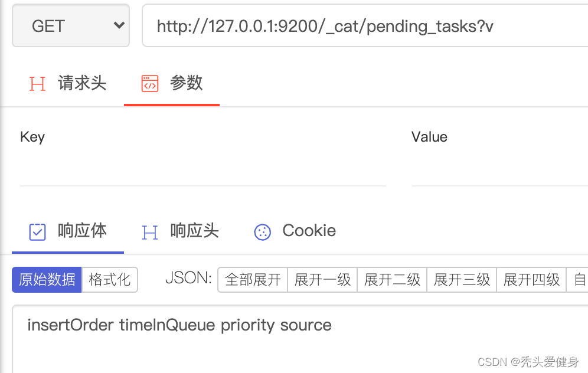Open the Cookie tab
The width and height of the screenshot is (588, 373).
[309, 231]
